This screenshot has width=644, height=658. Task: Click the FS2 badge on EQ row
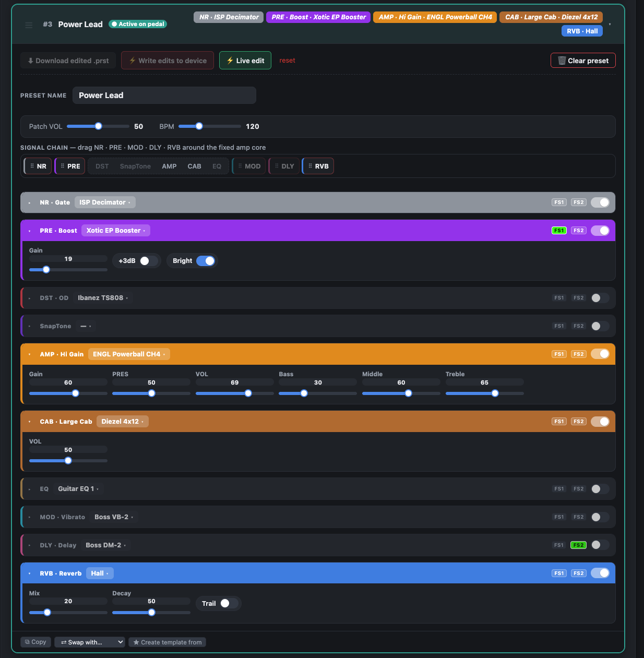point(578,489)
